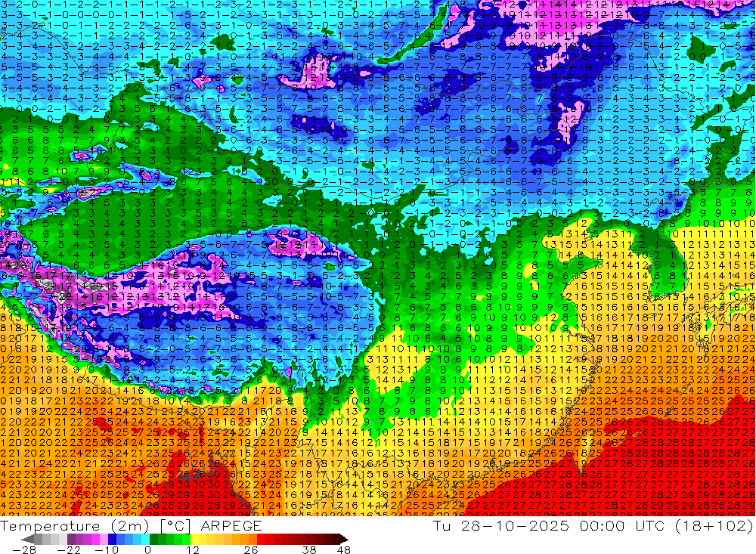This screenshot has height=554, width=756.
Task: Click the '38' legend value
Action: 308,549
